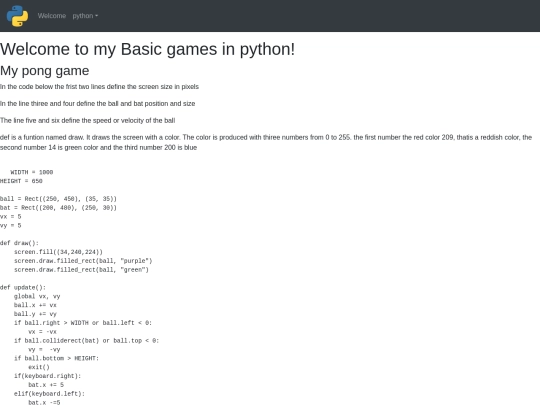This screenshot has width=540, height=405.
Task: Click the 'ball.x += vx' code line
Action: (x=35, y=305)
